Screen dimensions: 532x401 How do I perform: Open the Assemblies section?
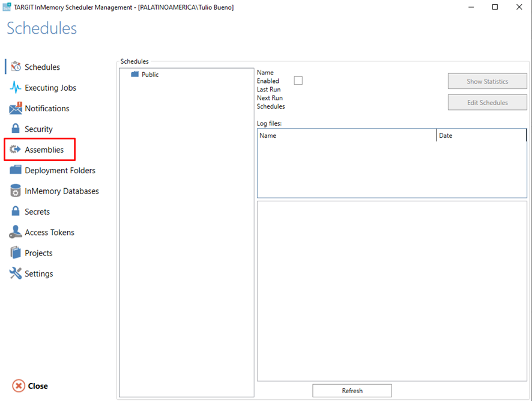point(44,150)
